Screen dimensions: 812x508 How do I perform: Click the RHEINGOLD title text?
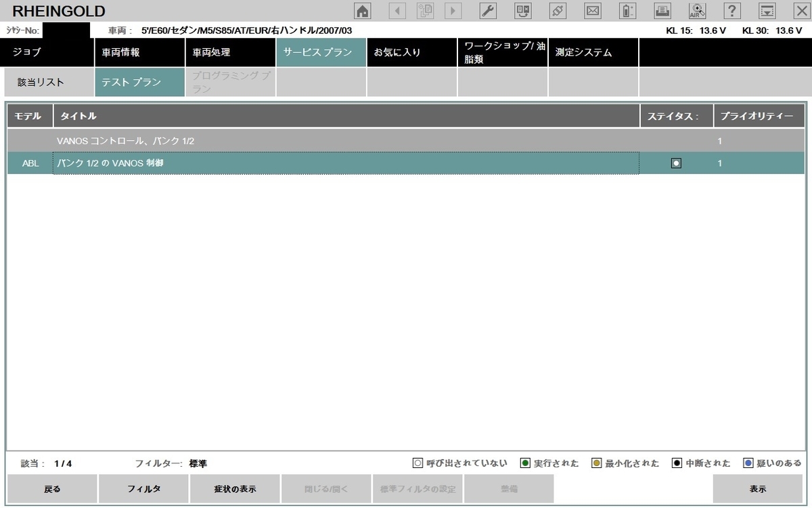pyautogui.click(x=59, y=11)
